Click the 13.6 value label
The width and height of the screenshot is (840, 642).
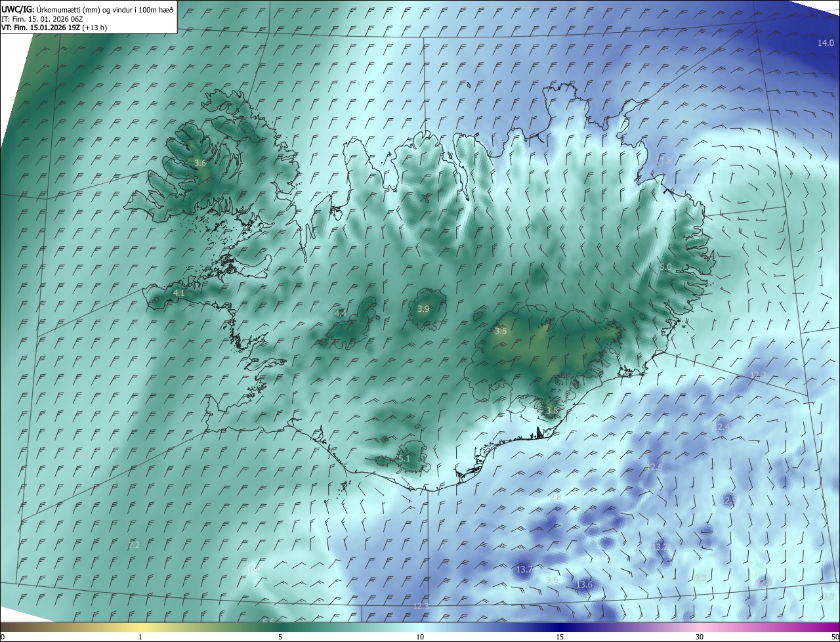coord(584,584)
